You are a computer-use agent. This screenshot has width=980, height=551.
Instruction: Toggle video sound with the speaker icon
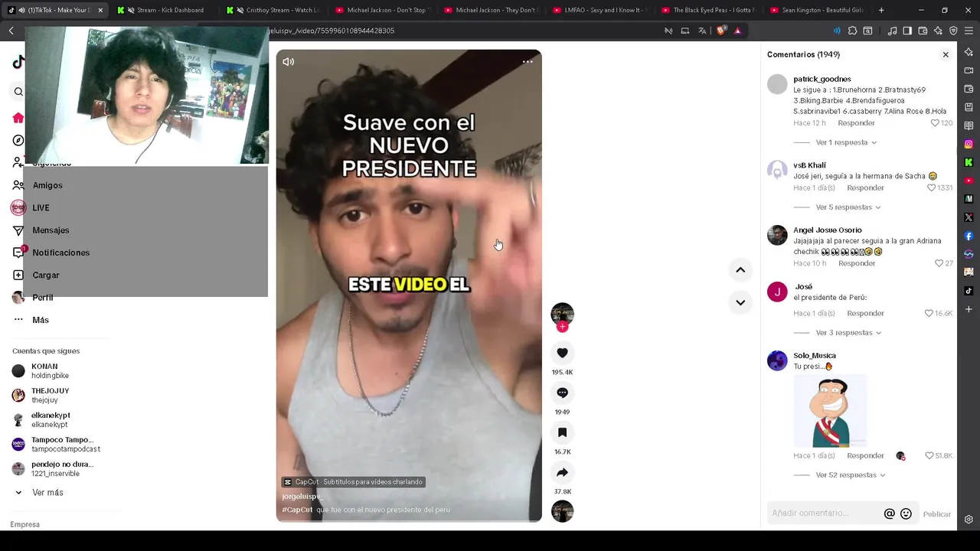288,62
